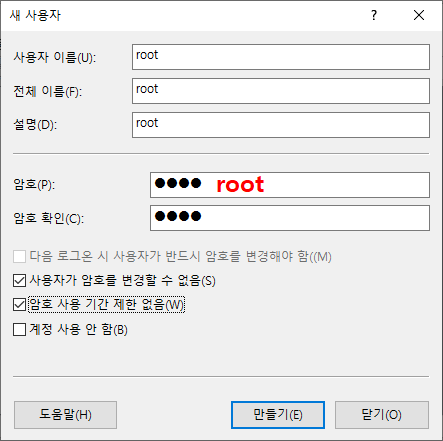Click the 암호(P) password field
This screenshot has height=441, width=443.
click(x=290, y=185)
